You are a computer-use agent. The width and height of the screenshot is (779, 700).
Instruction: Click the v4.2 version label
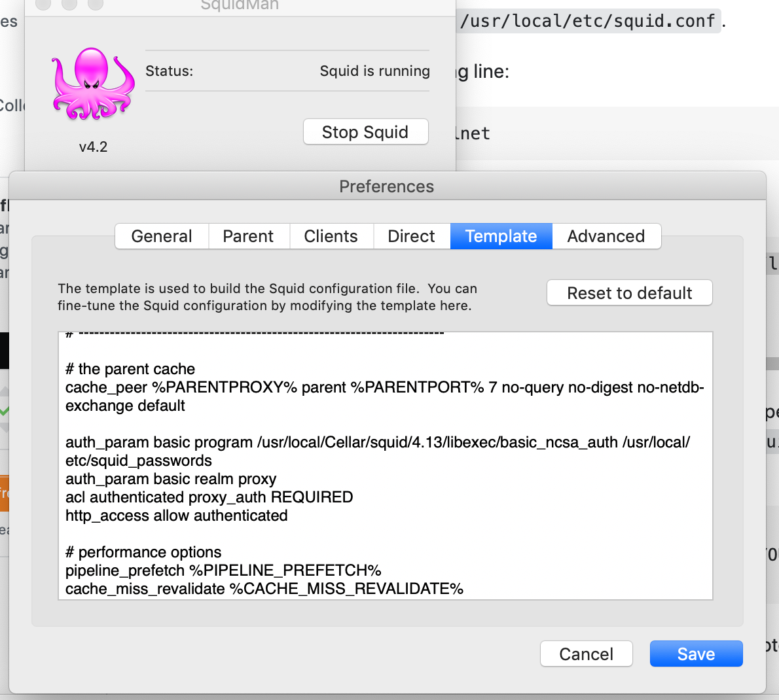pos(93,147)
